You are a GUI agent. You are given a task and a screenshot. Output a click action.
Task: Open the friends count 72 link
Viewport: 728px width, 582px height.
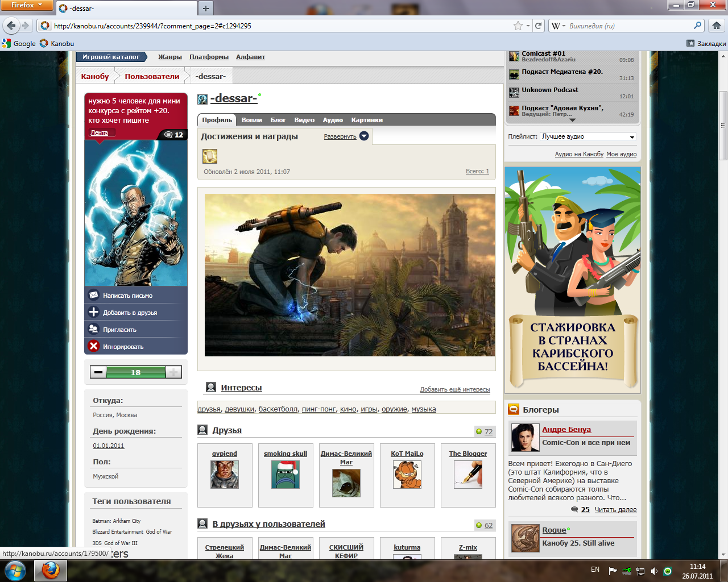click(488, 432)
